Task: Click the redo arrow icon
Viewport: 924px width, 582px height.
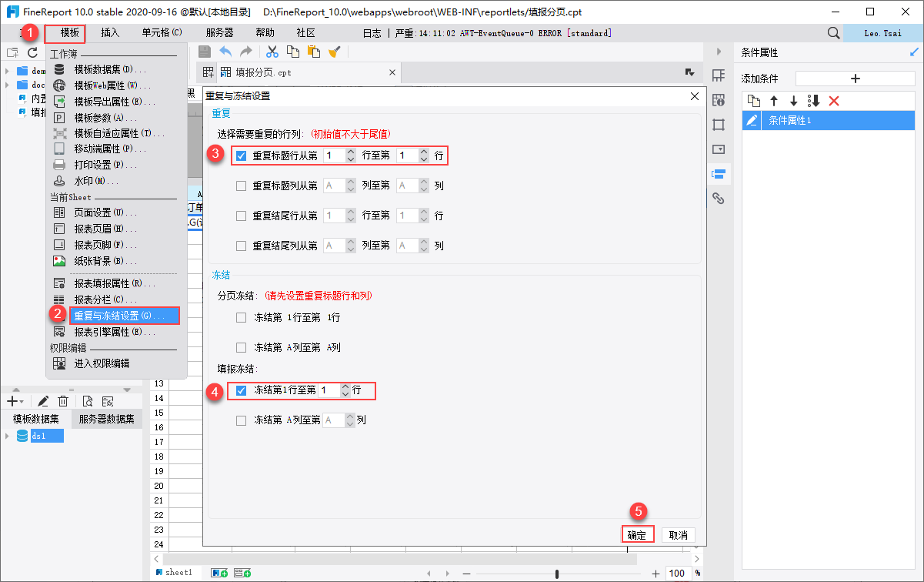Action: 246,52
